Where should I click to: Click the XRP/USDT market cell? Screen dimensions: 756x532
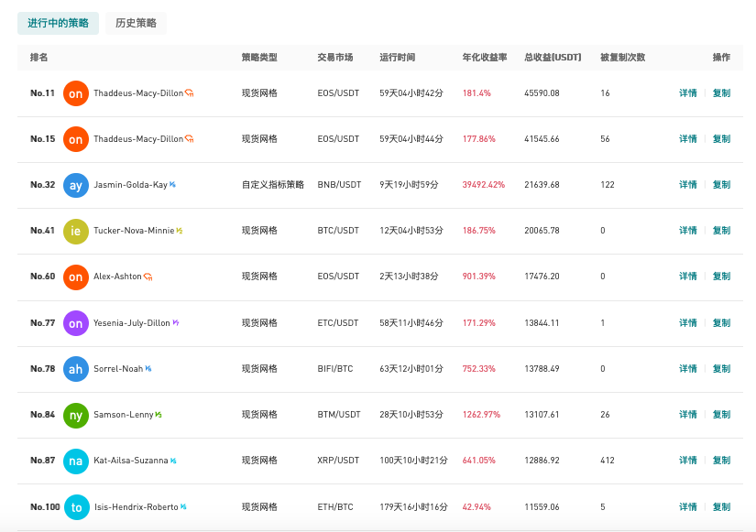(x=338, y=461)
